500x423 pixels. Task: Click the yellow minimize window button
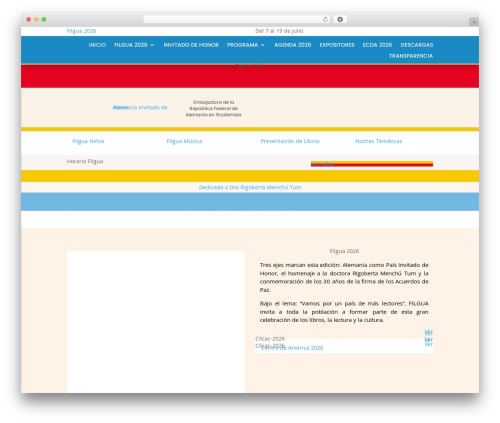point(36,19)
